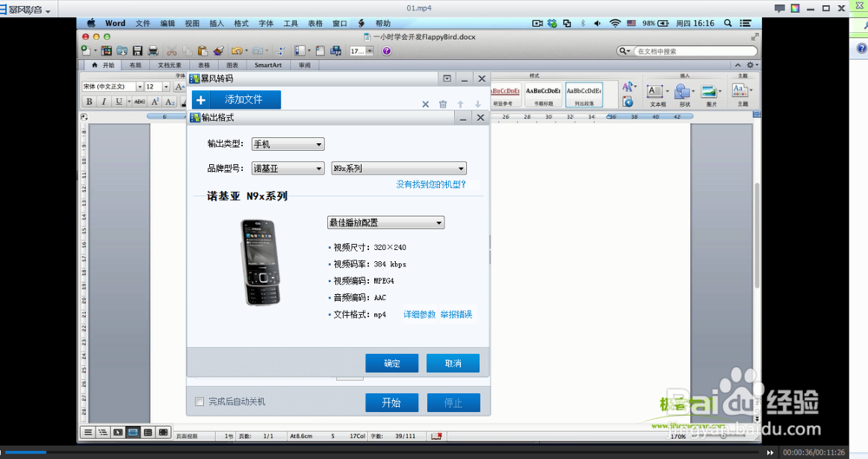Switch to notebook layout view button
The width and height of the screenshot is (868, 459).
148,432
